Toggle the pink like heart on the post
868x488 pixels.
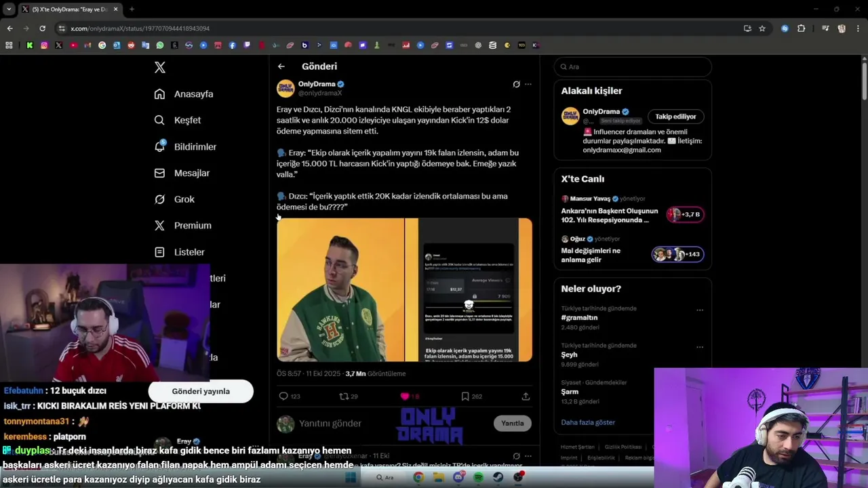point(405,396)
